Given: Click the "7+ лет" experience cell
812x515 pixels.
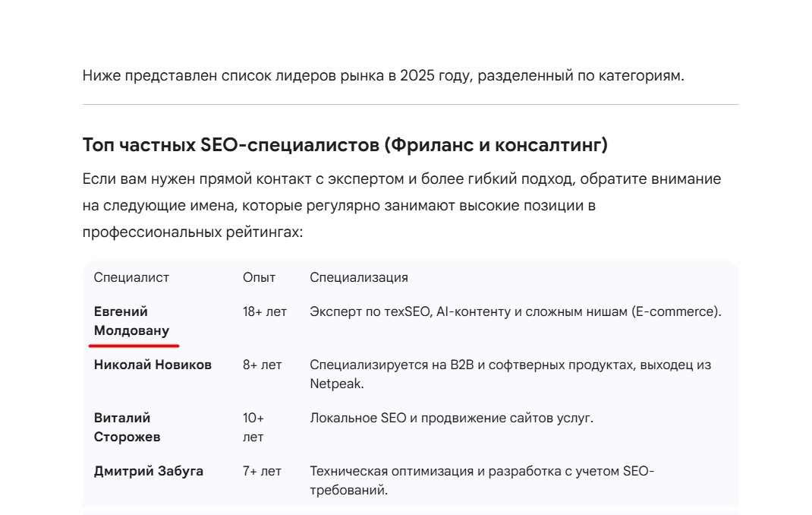Looking at the screenshot, I should pyautogui.click(x=262, y=471).
